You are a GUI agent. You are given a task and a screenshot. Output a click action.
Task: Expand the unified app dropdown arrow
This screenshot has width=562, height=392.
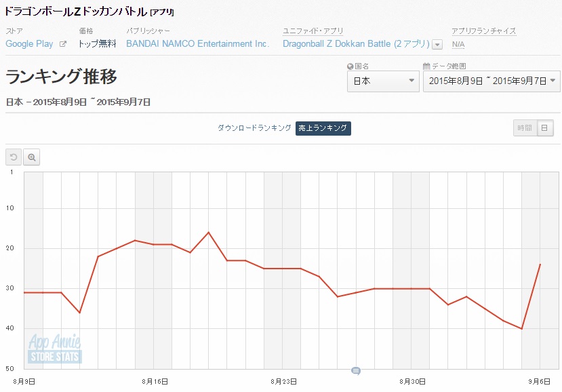click(437, 45)
